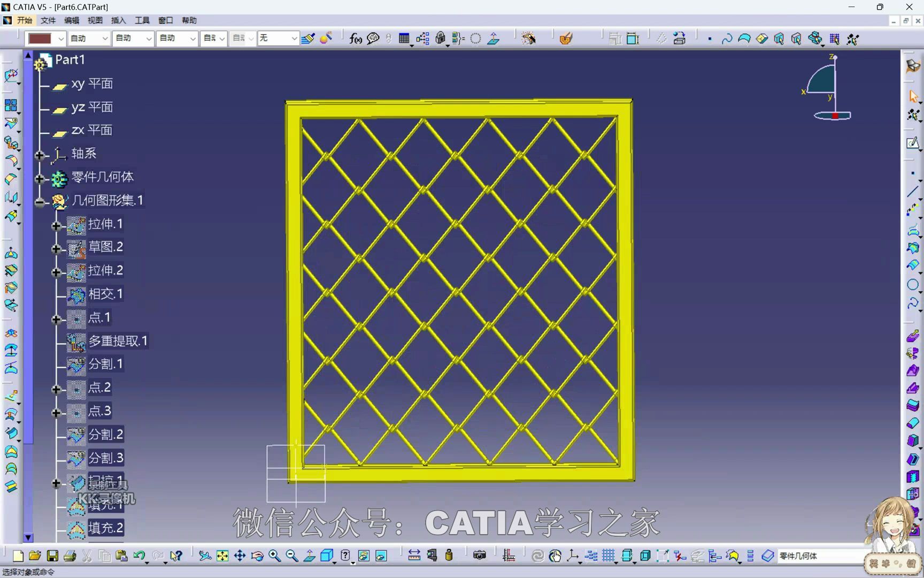The width and height of the screenshot is (924, 578).
Task: Expand the 零件几何体 tree node
Action: click(40, 179)
